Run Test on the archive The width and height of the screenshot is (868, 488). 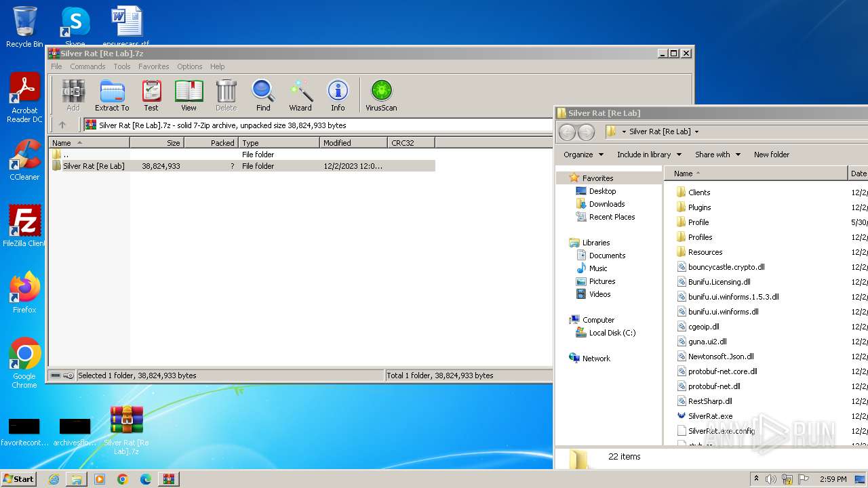[151, 96]
